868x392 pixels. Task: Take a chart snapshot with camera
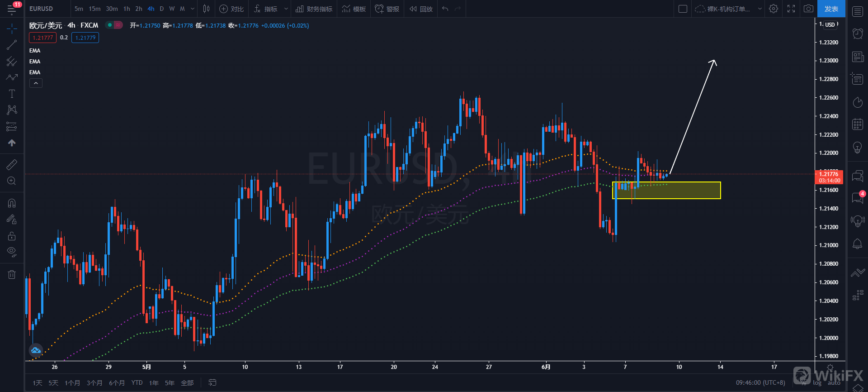(808, 9)
